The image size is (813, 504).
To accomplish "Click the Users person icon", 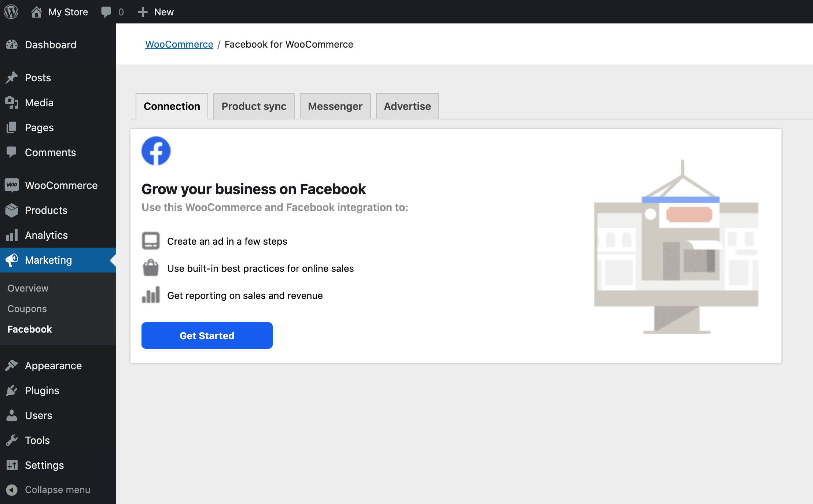I will point(12,415).
